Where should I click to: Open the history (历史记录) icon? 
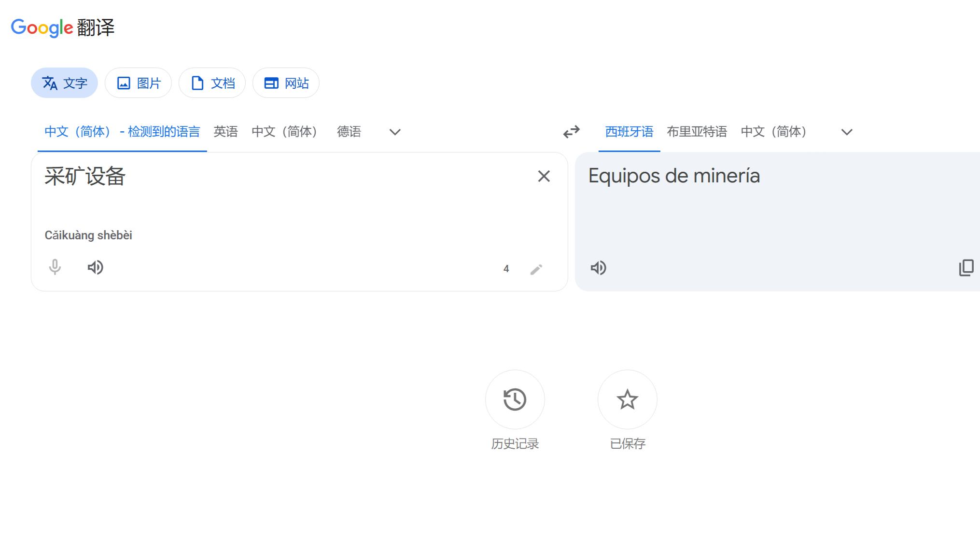(515, 399)
